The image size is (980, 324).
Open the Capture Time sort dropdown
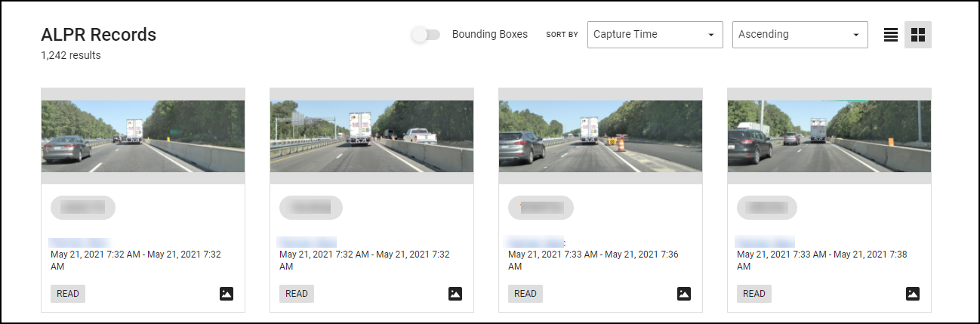pyautogui.click(x=655, y=35)
